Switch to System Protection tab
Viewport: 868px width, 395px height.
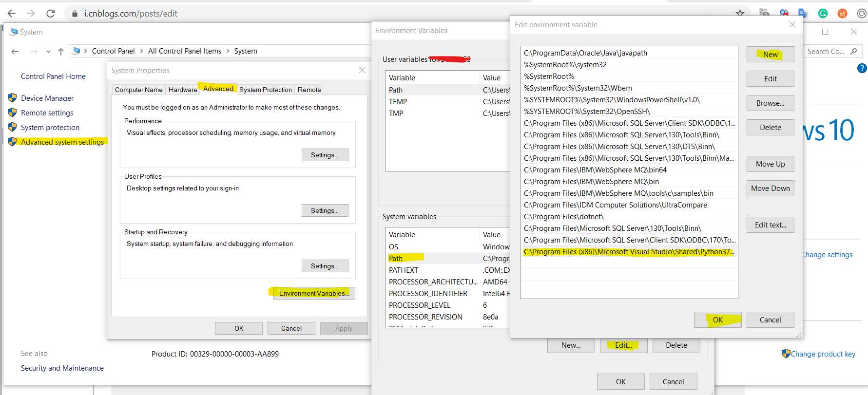tap(266, 90)
